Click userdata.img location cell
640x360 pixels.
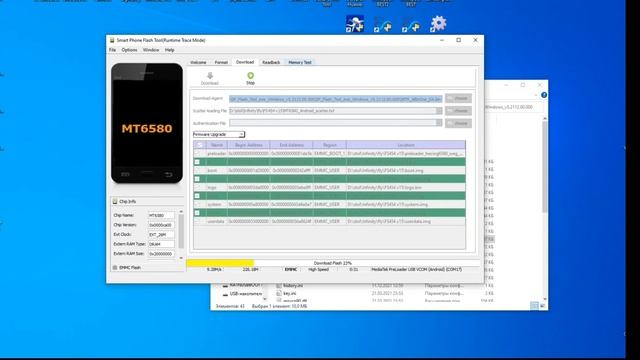pyautogui.click(x=406, y=221)
